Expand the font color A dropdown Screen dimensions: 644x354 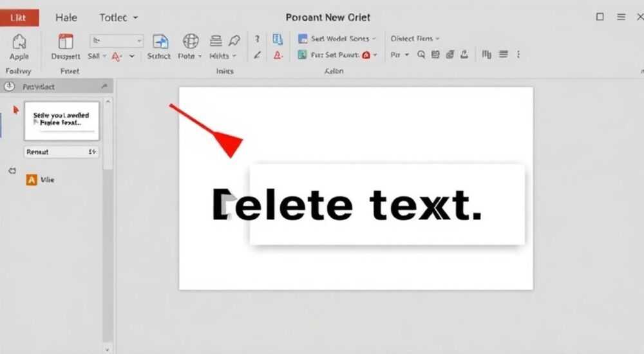coord(117,56)
